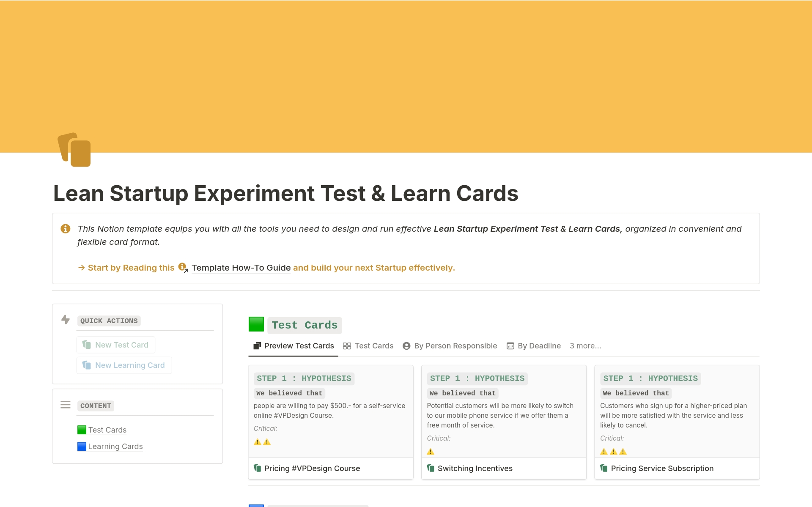Scroll down to view Learning Cards section

115,446
